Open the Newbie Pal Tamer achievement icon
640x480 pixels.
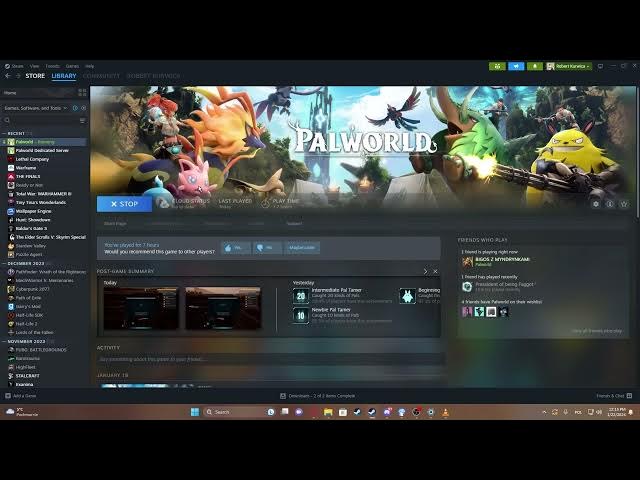click(301, 316)
